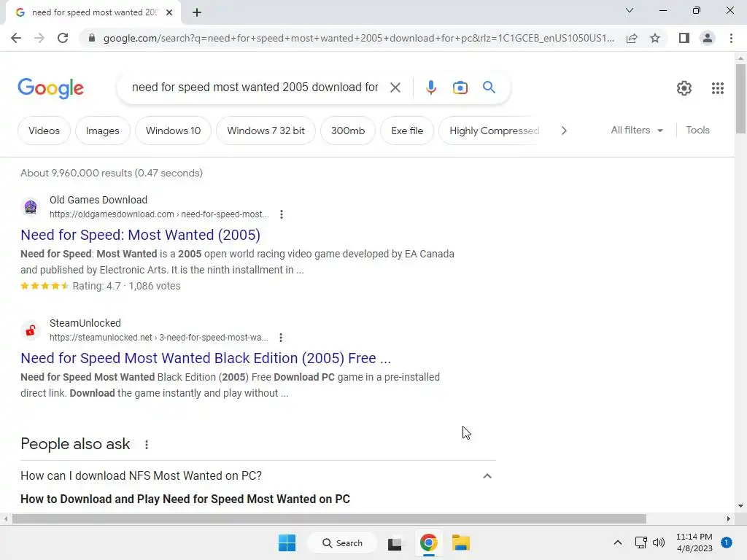Image resolution: width=747 pixels, height=560 pixels.
Task: Click the scroll down arrow
Action: (x=740, y=506)
